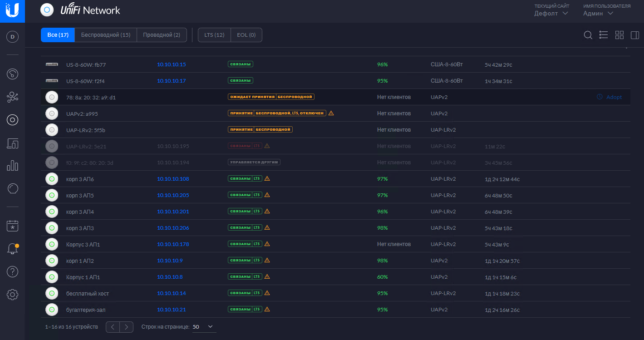The width and height of the screenshot is (644, 340).
Task: Click pagination text 1–16 из 16 устройств
Action: pyautogui.click(x=71, y=327)
